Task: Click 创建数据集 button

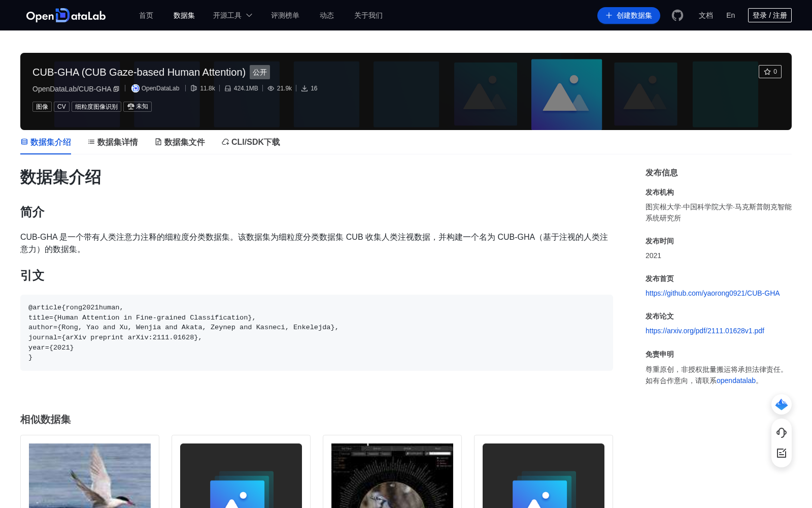Action: pos(629,15)
